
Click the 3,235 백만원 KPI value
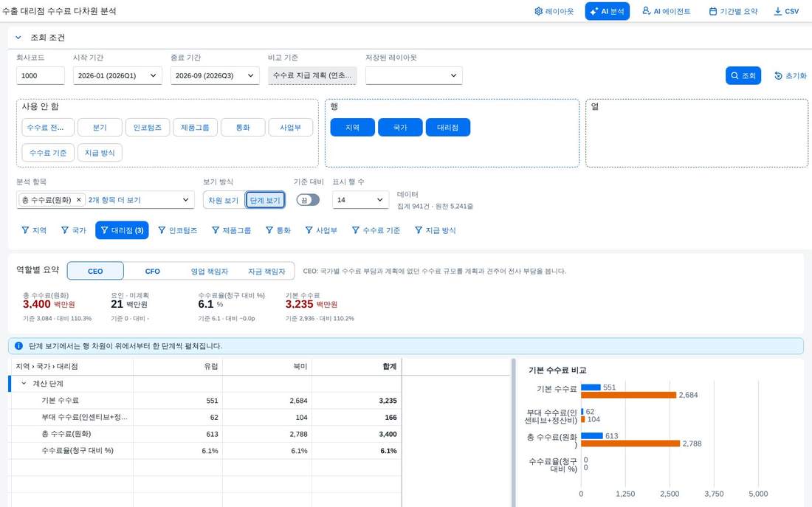(312, 305)
